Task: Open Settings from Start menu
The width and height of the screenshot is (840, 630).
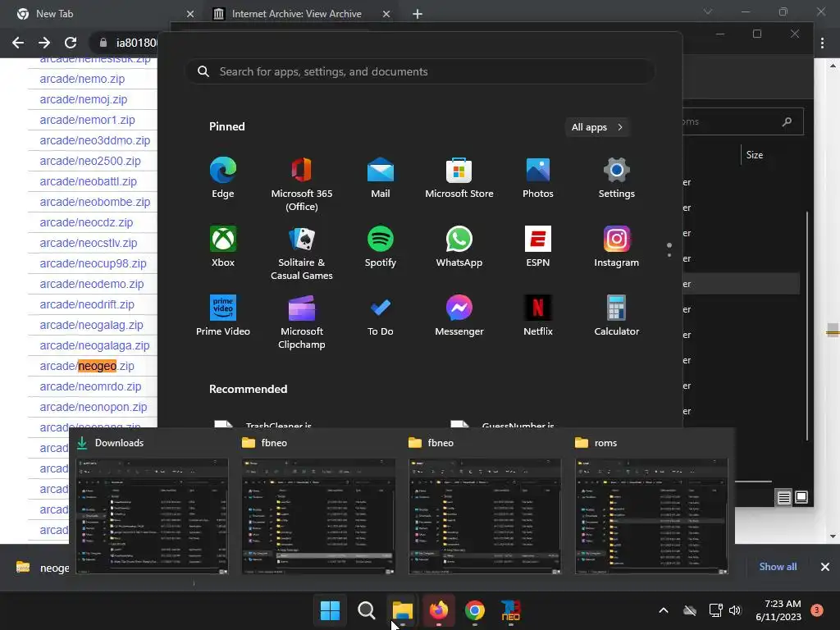Action: pos(617,178)
